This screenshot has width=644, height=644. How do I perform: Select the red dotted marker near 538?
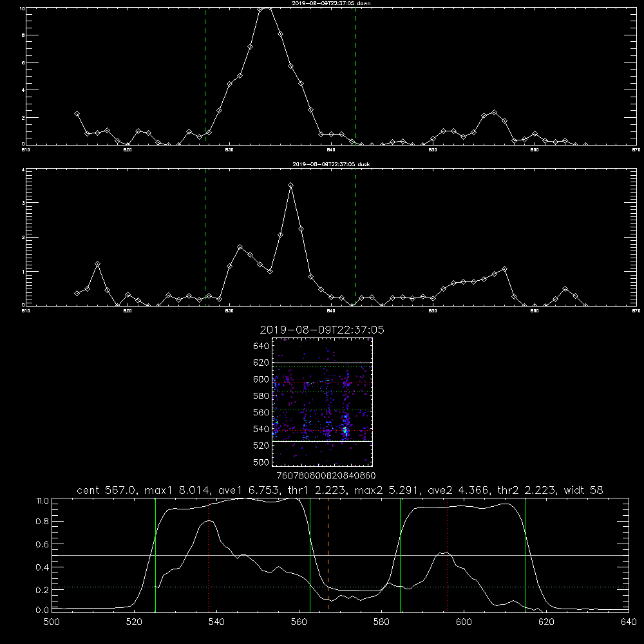(x=208, y=554)
